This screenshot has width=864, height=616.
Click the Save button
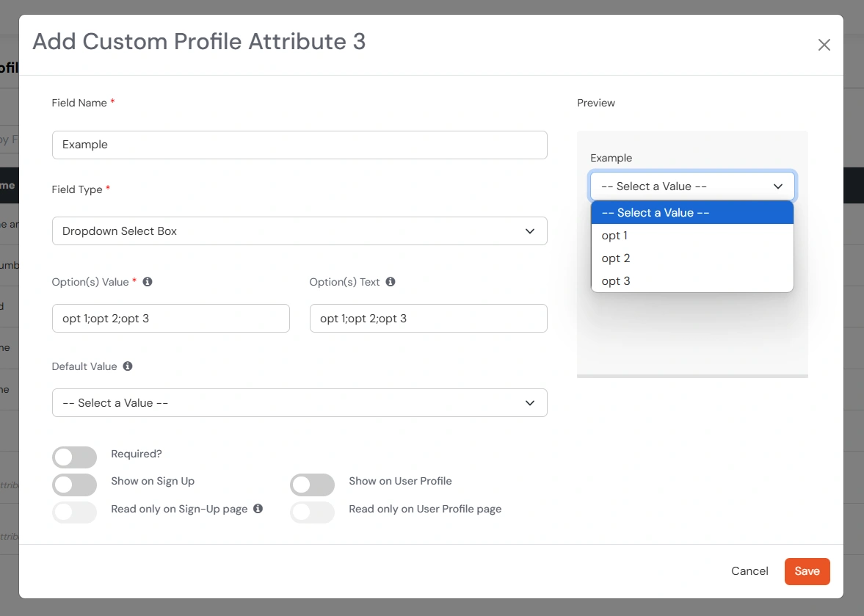click(x=807, y=570)
